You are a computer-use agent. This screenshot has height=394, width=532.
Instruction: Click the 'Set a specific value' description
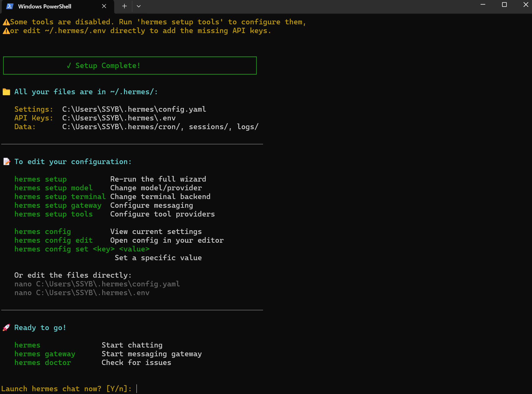pyautogui.click(x=158, y=258)
